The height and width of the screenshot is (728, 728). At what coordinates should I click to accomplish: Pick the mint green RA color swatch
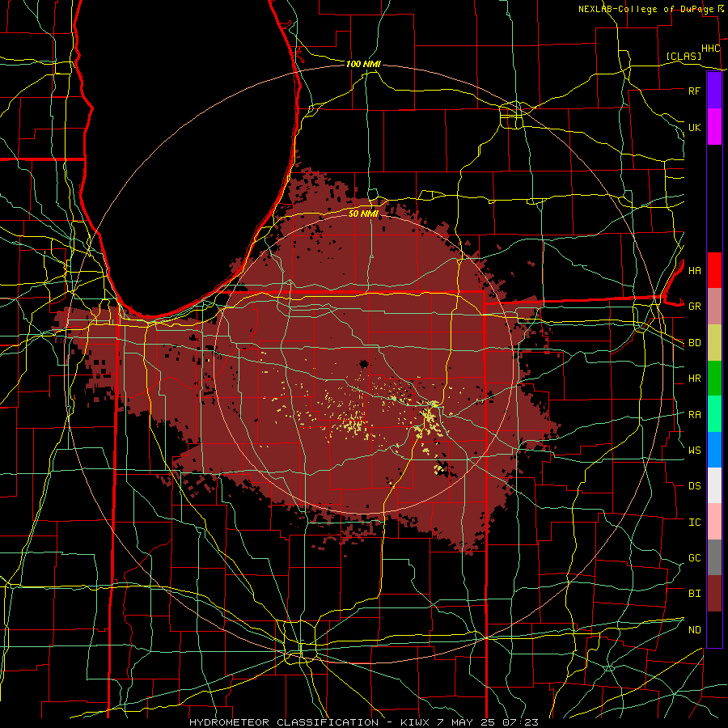click(714, 414)
